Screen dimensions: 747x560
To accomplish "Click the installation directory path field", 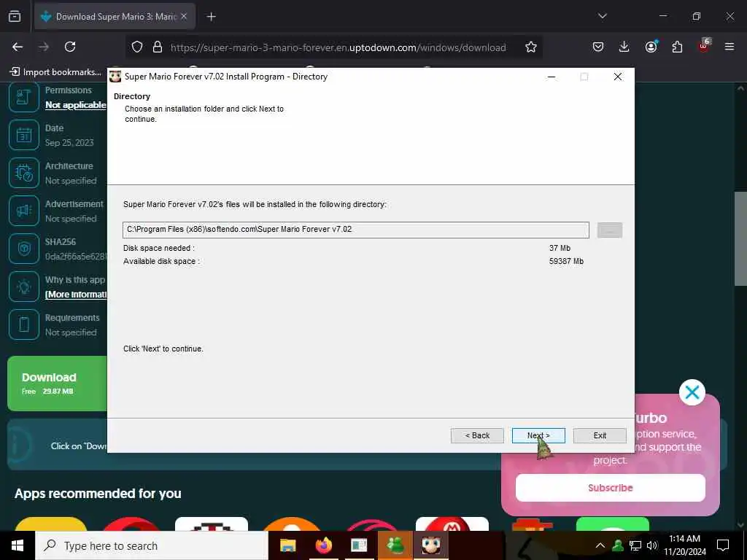I will click(355, 230).
